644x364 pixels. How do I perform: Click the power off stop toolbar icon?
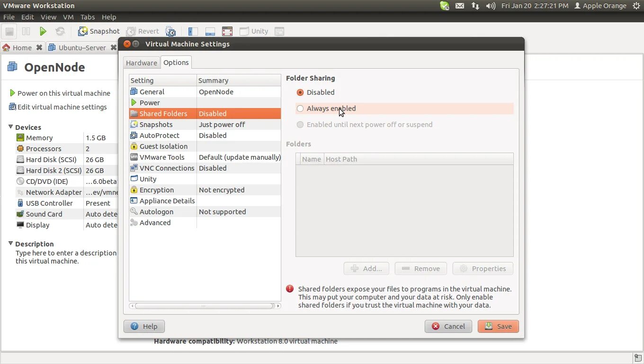pyautogui.click(x=9, y=31)
